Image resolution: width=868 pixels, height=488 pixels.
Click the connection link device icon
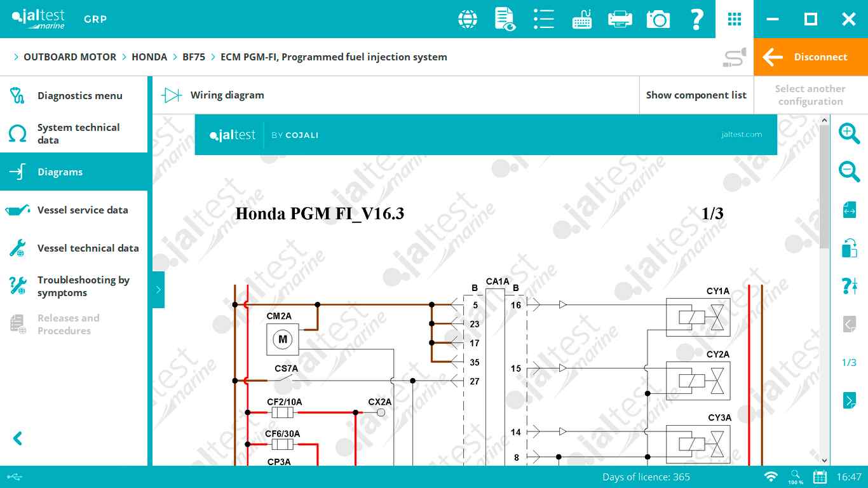click(x=734, y=57)
